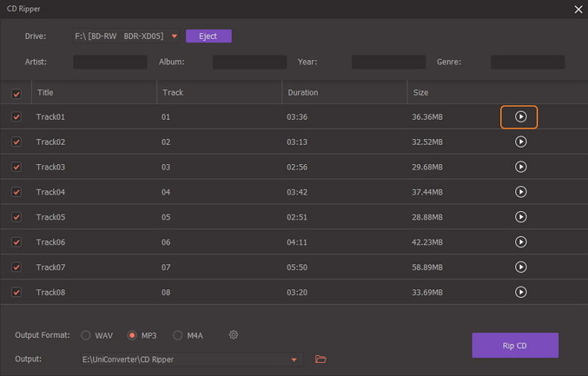Click the E:\UniConverter\CD Ripper output path
The height and width of the screenshot is (376, 588).
point(128,359)
